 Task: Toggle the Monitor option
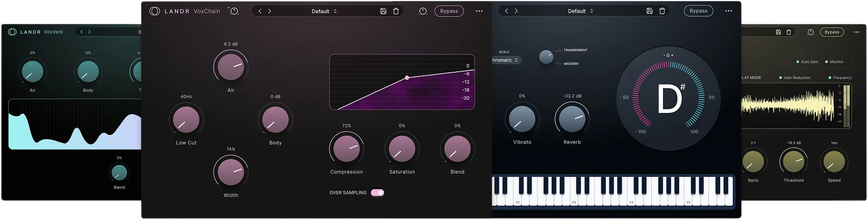(x=834, y=62)
